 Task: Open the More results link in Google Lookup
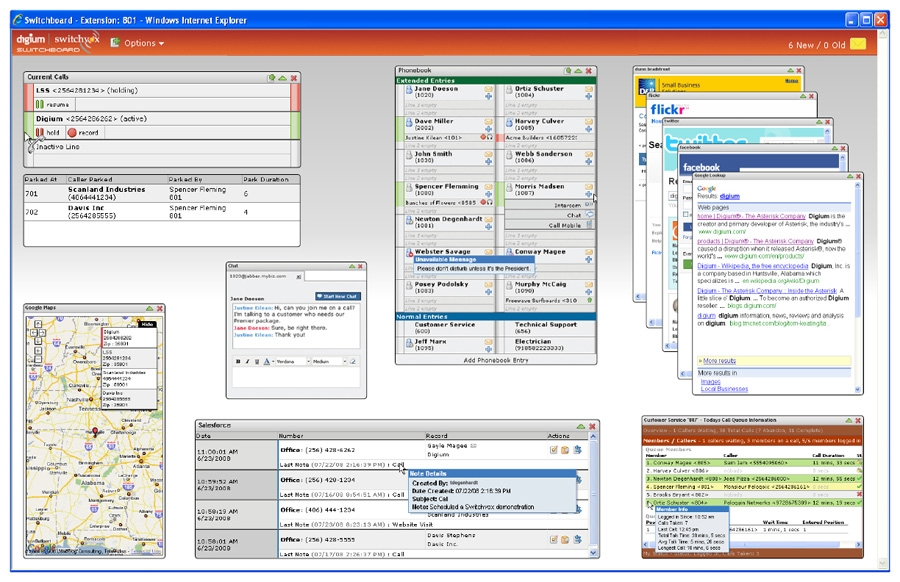[x=719, y=361]
